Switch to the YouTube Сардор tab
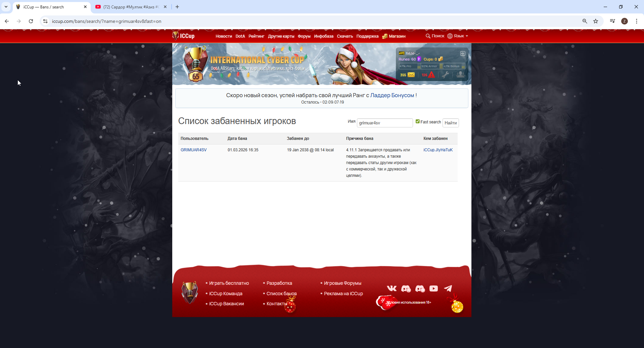This screenshot has width=644, height=348. 131,7
